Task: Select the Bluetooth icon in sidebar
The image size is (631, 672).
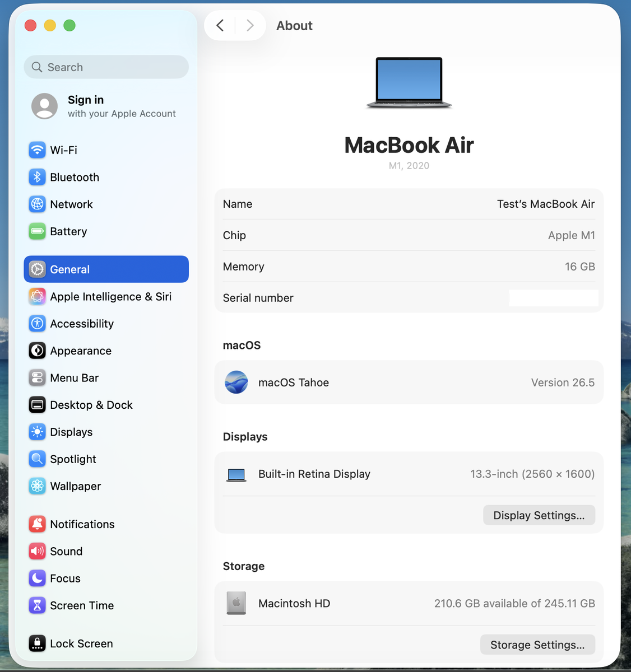Action: (37, 177)
